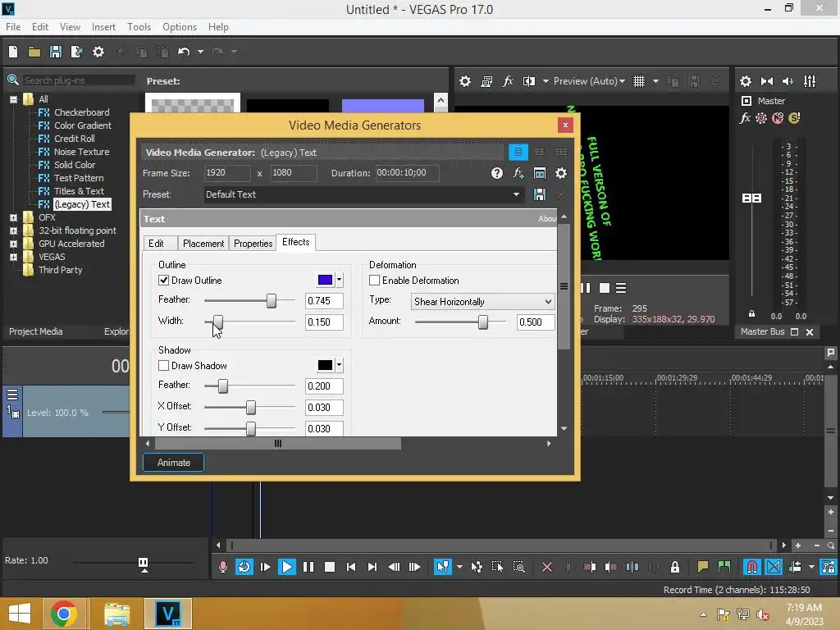Click the red X delete icon in edit toolbar
The height and width of the screenshot is (630, 840).
click(547, 567)
